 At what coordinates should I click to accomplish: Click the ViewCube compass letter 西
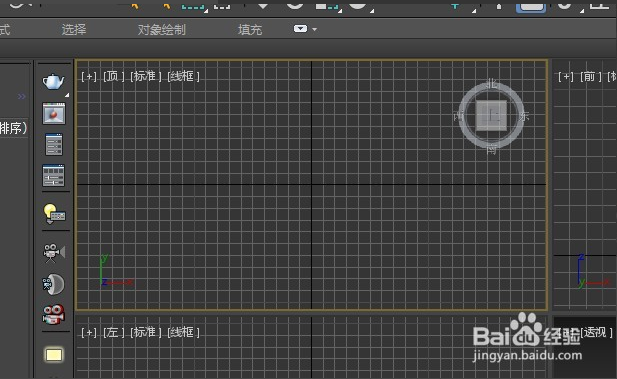(x=458, y=116)
